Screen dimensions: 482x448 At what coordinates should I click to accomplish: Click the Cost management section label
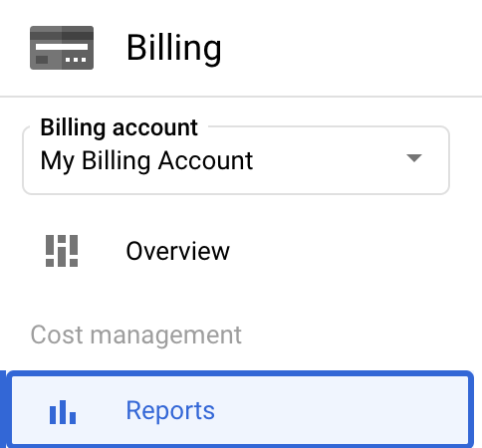(136, 336)
